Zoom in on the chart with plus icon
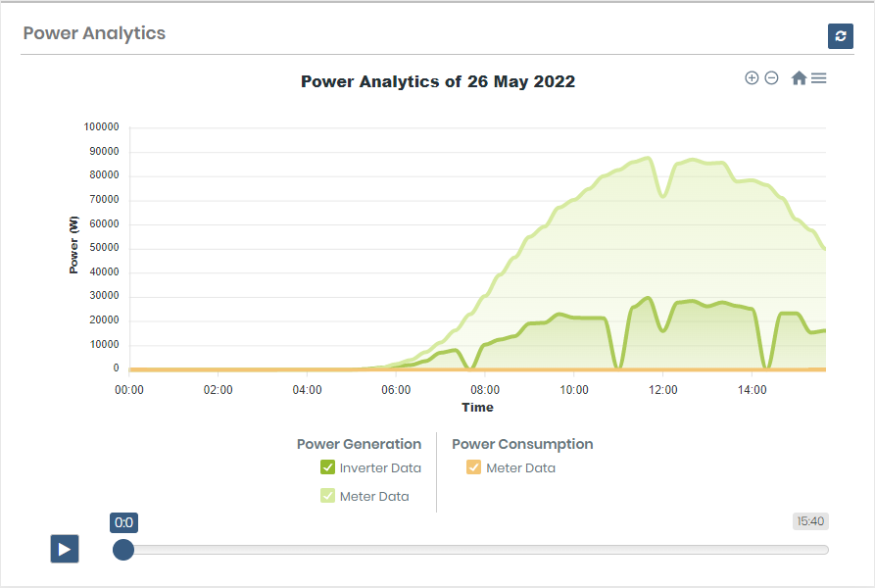 point(752,78)
